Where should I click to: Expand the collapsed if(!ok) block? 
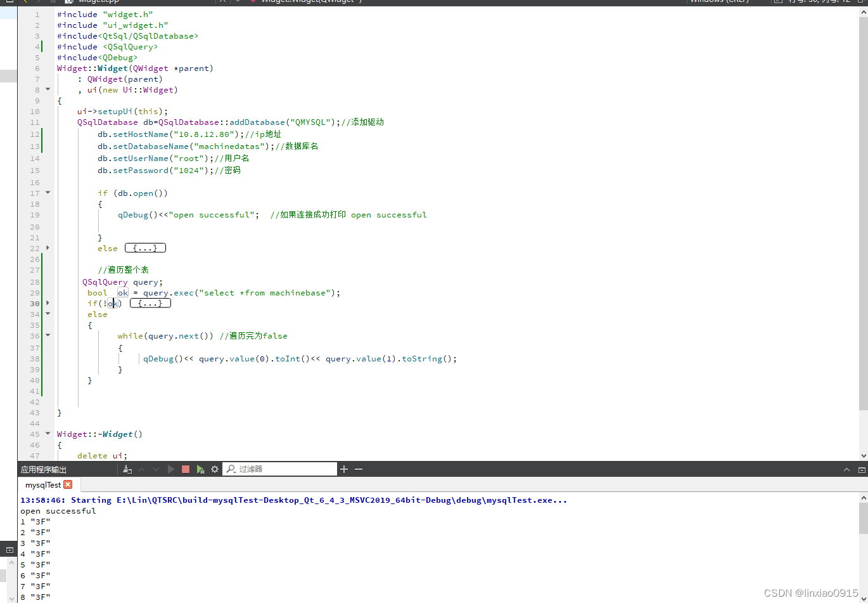150,303
